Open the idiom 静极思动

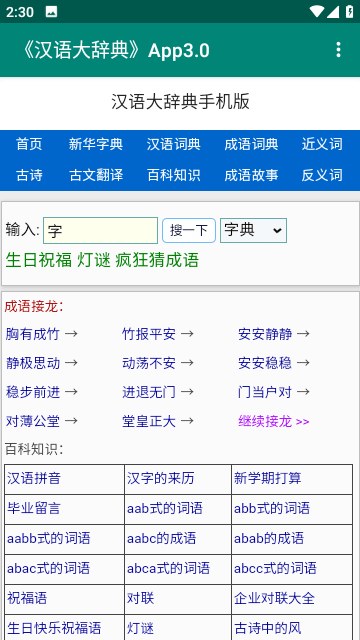33,363
